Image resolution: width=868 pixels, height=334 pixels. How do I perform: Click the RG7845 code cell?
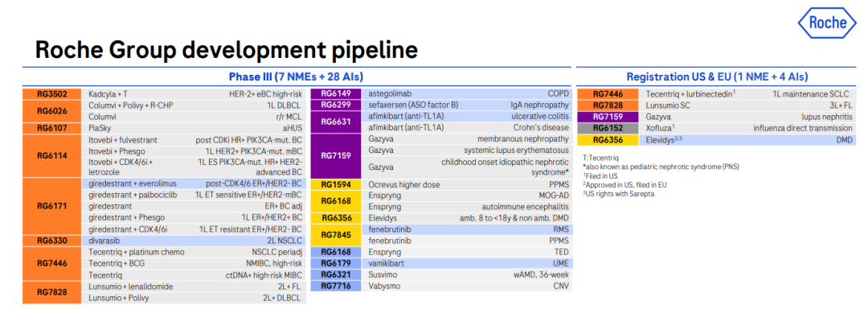(x=335, y=235)
